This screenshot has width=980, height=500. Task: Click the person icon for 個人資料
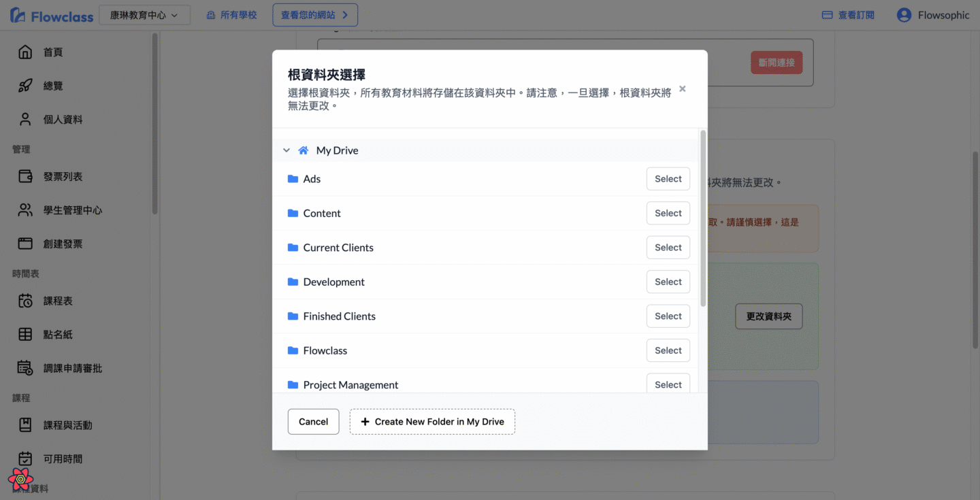25,120
